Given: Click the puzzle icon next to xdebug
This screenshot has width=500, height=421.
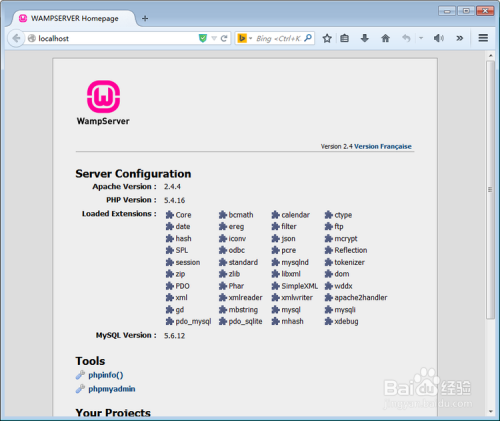Looking at the screenshot, I should click(x=329, y=321).
